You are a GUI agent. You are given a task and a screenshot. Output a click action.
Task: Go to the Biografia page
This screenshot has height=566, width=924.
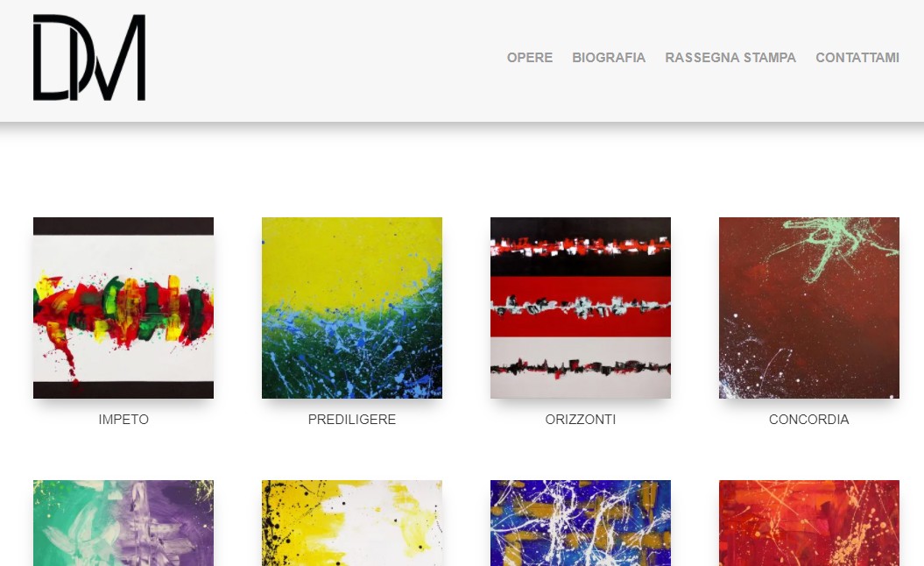click(609, 58)
